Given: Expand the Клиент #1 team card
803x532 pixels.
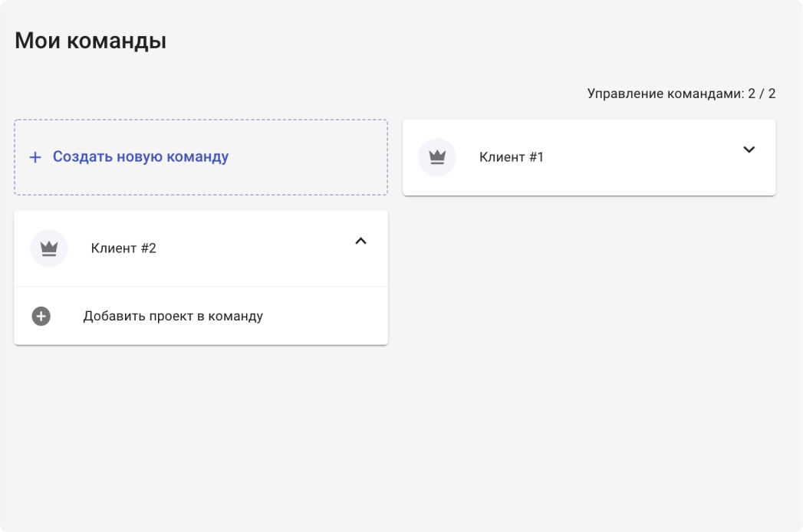Looking at the screenshot, I should (749, 149).
